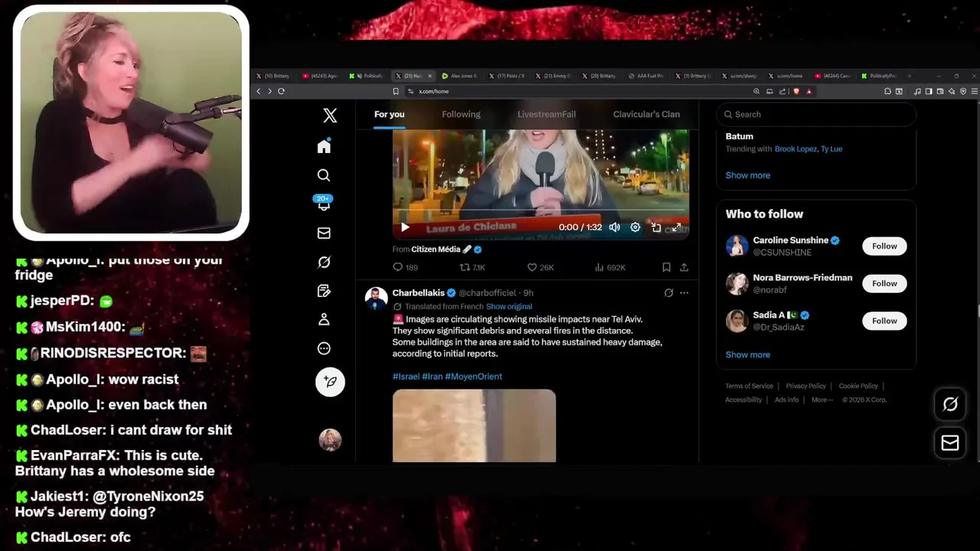Open floating Messages drawer button
Image resolution: width=980 pixels, height=551 pixels.
(x=950, y=443)
